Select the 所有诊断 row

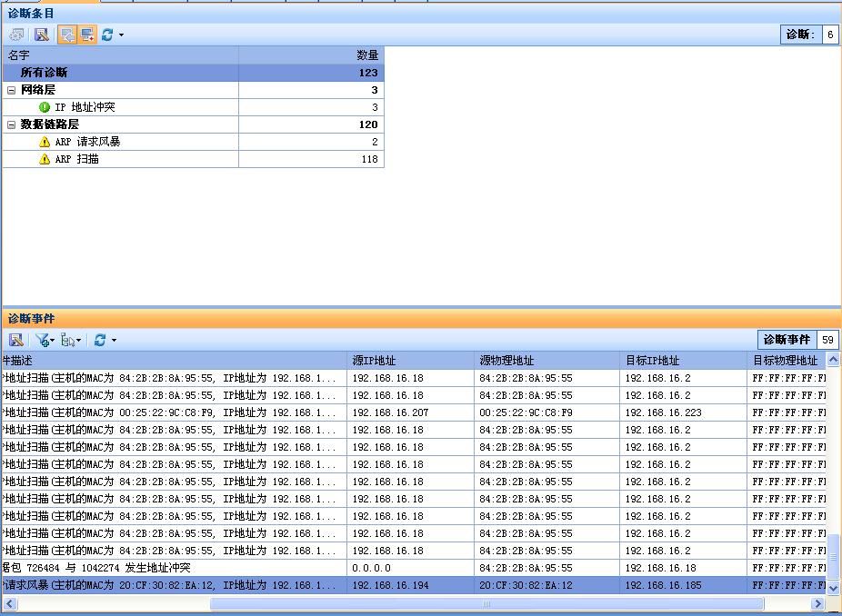194,73
